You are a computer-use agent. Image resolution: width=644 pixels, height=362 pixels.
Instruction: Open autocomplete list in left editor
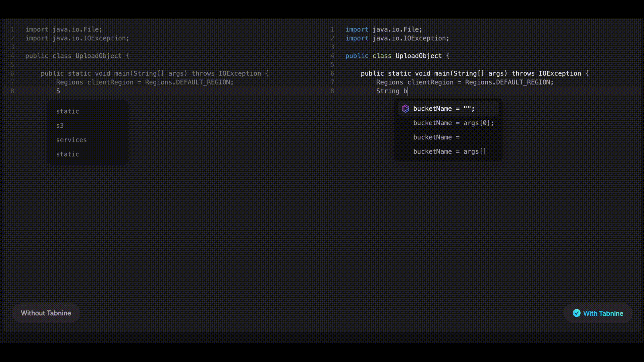pyautogui.click(x=88, y=132)
